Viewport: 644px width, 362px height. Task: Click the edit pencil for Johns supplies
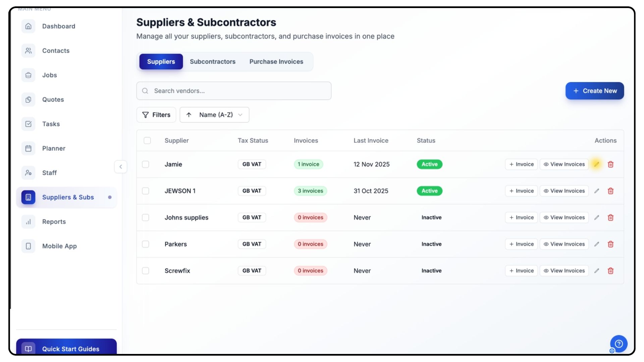click(596, 218)
